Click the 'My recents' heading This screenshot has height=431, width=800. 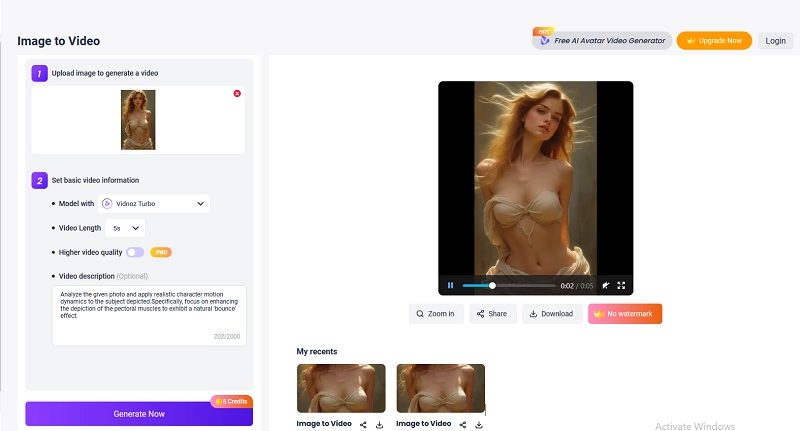pyautogui.click(x=317, y=351)
